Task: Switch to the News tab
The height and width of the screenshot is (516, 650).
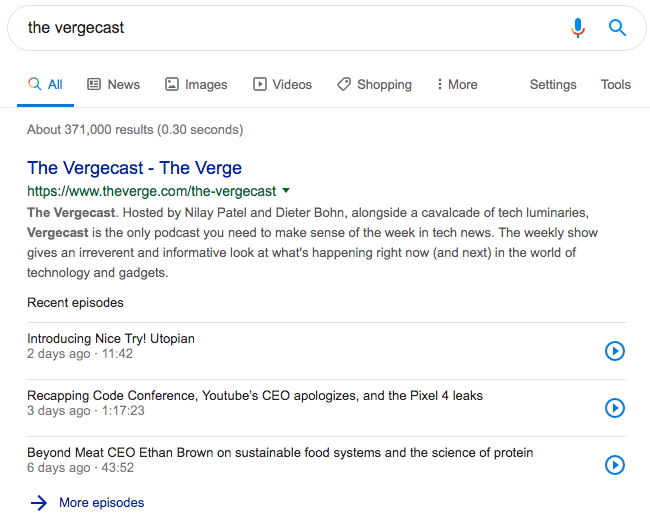Action: 114,85
